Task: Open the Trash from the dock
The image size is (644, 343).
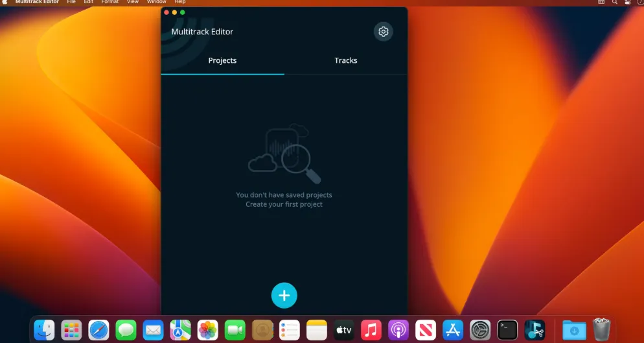Action: pyautogui.click(x=602, y=329)
